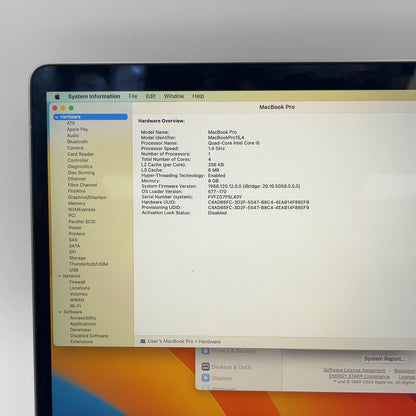
Task: Click the Quad-Core Intel Core i5 value
Action: tap(234, 143)
